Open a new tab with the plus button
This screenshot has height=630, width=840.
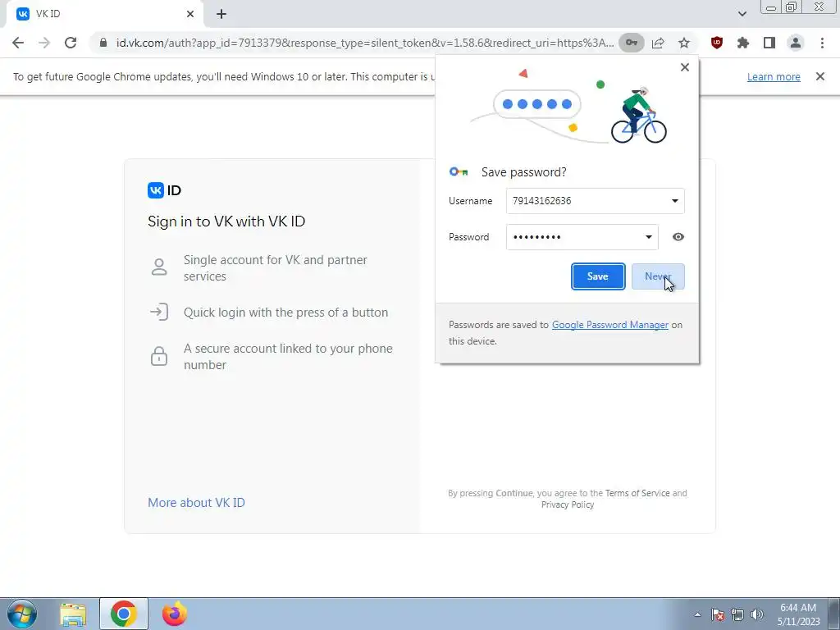coord(221,14)
